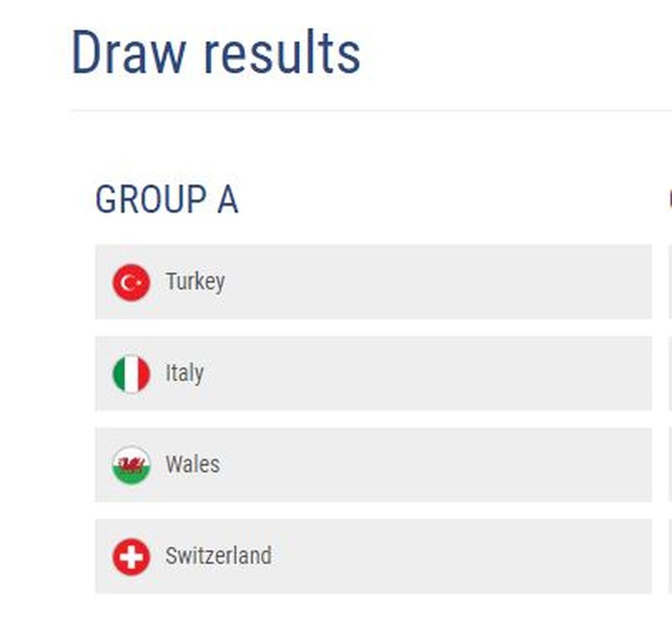Click the Draw results title

pos(217,51)
